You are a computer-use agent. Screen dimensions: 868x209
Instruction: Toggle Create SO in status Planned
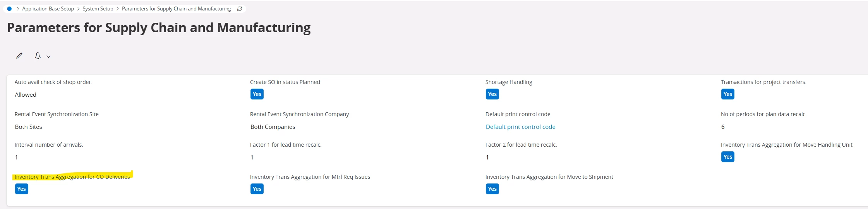click(x=257, y=94)
